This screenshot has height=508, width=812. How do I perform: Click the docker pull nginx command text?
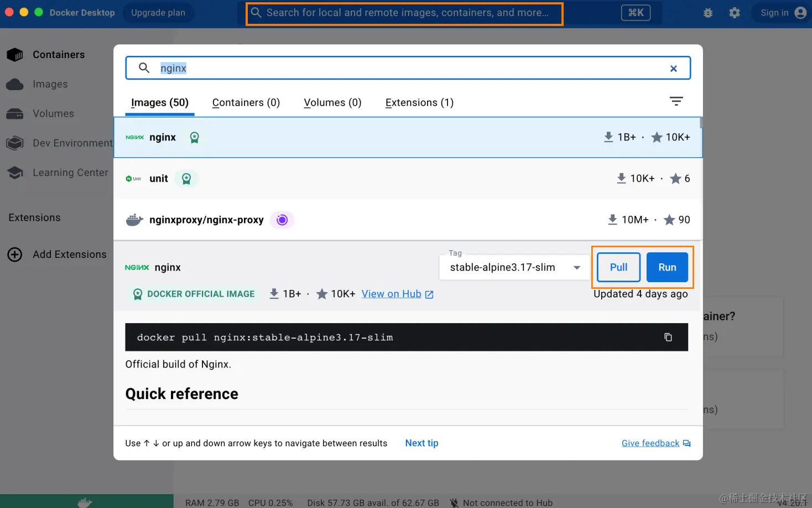coord(265,337)
